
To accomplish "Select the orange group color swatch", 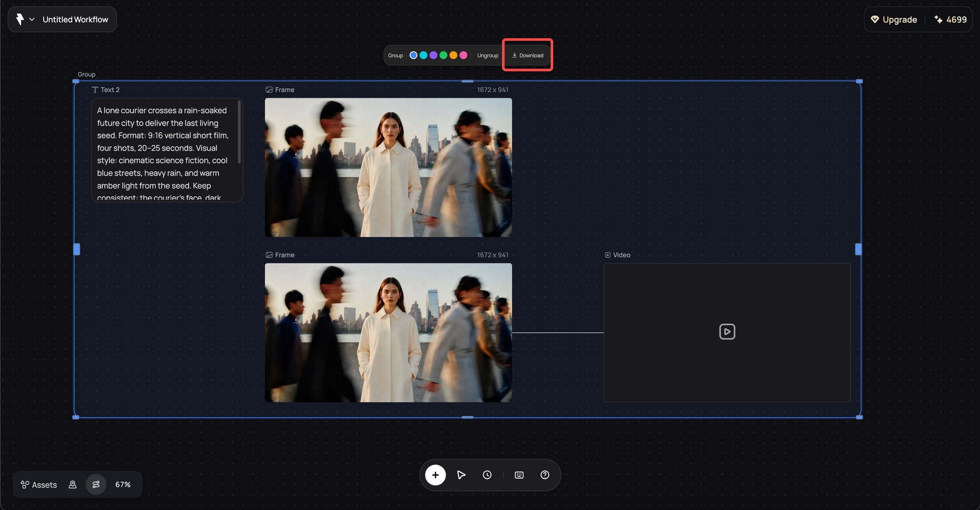I will [453, 55].
